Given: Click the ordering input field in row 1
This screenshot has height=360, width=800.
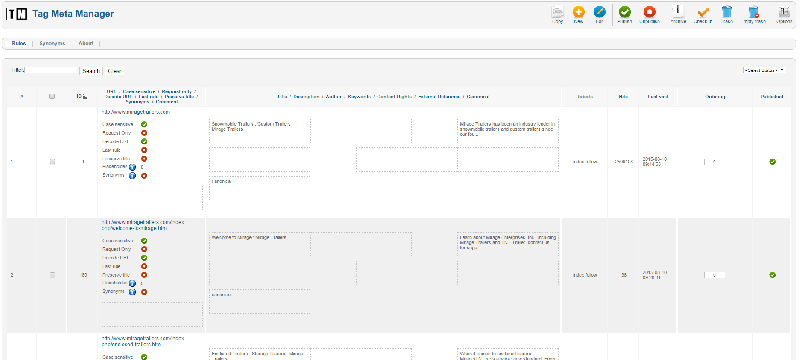Looking at the screenshot, I should [x=714, y=162].
